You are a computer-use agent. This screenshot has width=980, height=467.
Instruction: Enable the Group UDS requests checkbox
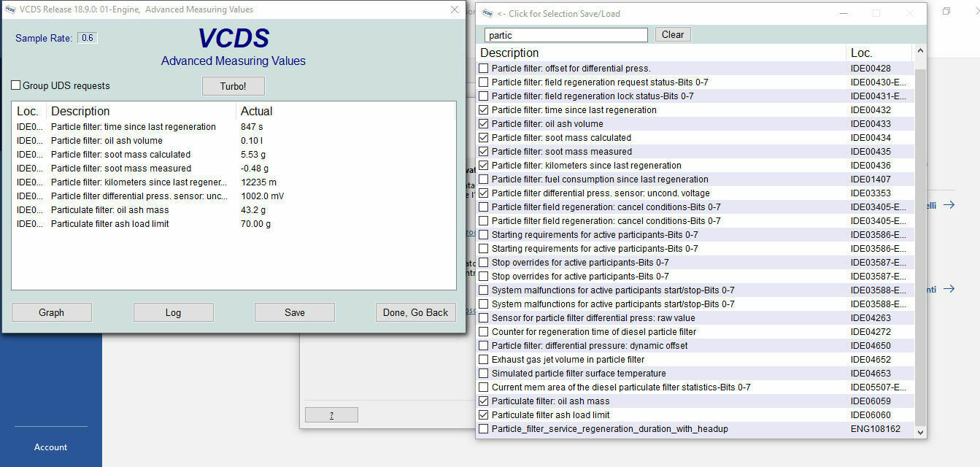point(16,85)
